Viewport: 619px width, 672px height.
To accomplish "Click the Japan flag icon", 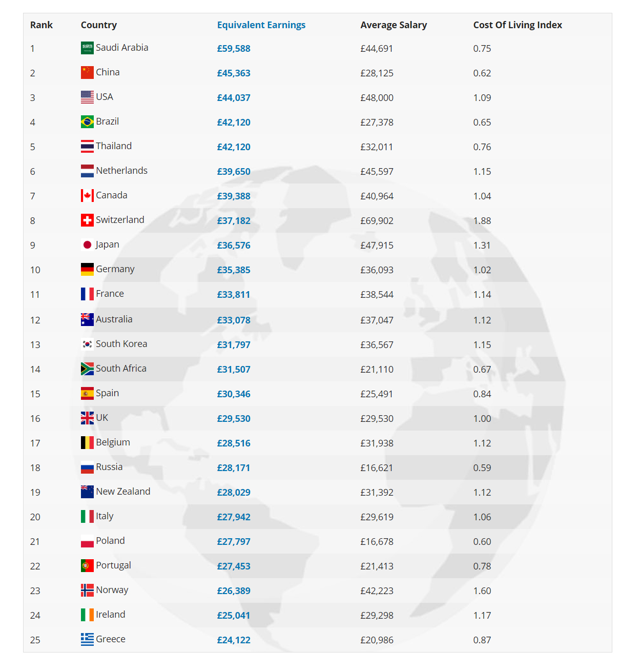I will coord(87,245).
